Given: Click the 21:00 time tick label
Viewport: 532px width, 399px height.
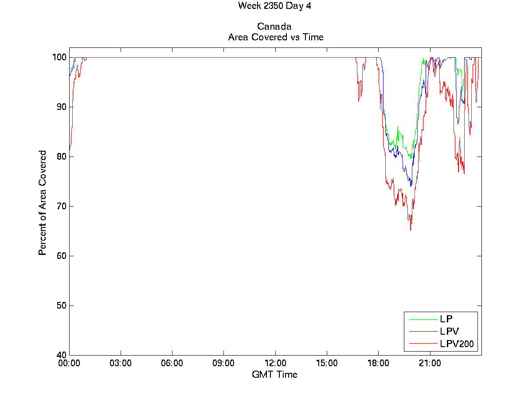Looking at the screenshot, I should pyautogui.click(x=430, y=363).
